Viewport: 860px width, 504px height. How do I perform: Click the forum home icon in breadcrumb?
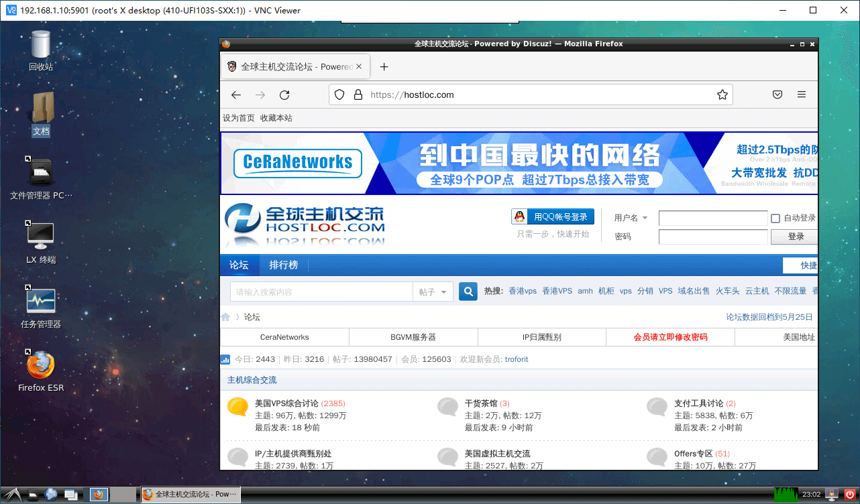[226, 317]
